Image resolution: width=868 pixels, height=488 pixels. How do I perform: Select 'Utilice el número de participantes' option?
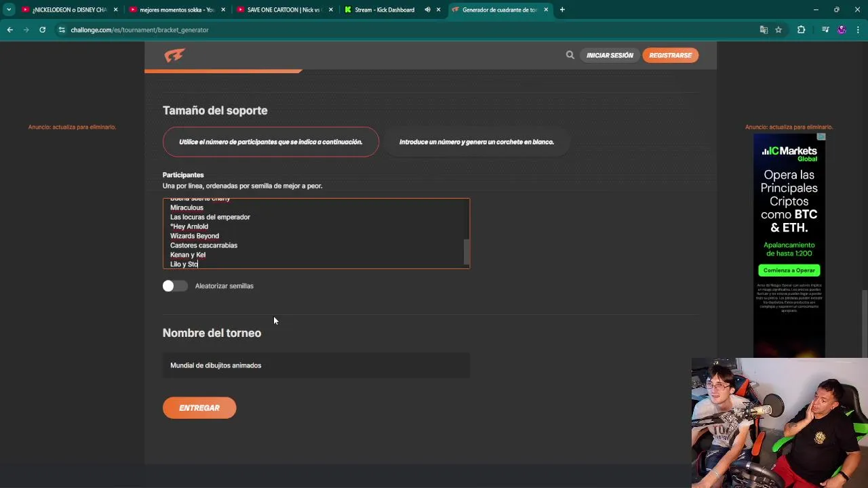point(271,142)
